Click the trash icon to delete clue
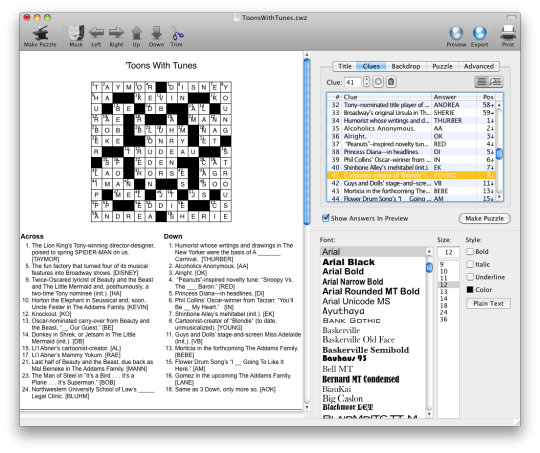This screenshot has height=453, width=540. [391, 82]
